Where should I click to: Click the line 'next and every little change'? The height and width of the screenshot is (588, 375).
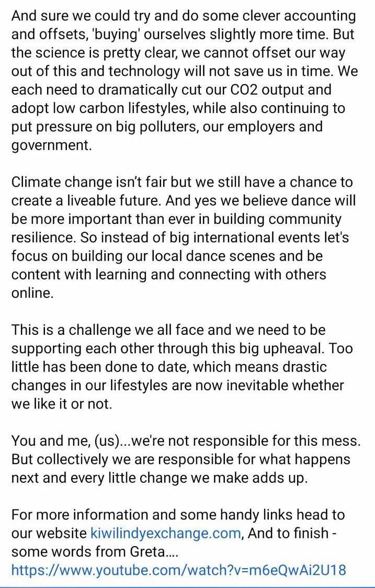click(160, 478)
